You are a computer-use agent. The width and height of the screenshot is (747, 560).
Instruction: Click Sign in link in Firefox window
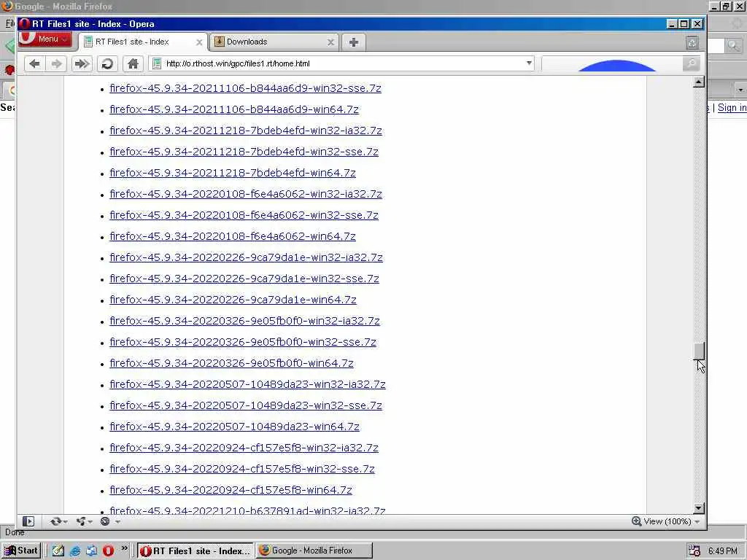coord(732,108)
